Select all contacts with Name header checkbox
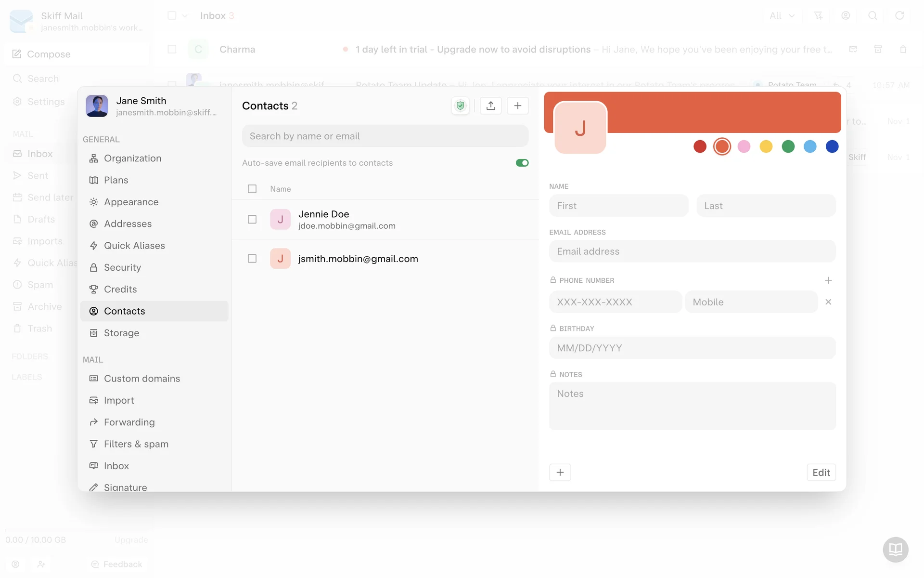Image resolution: width=924 pixels, height=578 pixels. [x=252, y=189]
